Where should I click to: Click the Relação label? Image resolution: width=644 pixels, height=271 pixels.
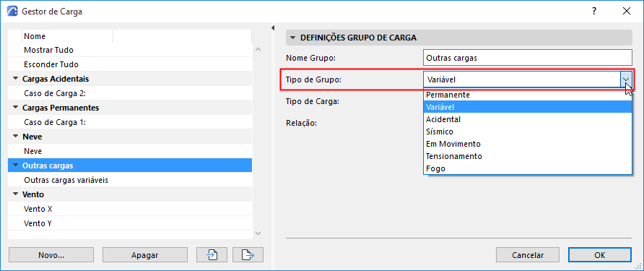click(x=301, y=123)
